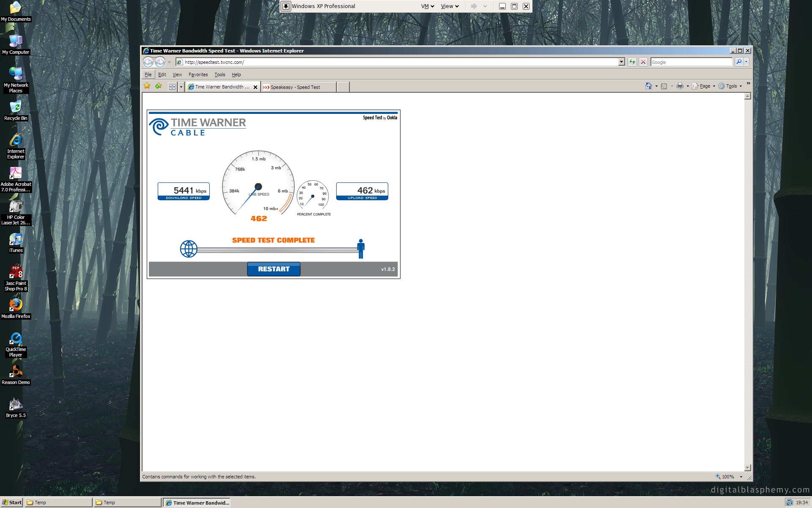Click the Google search magnifier button
This screenshot has width=812, height=508.
coord(739,62)
